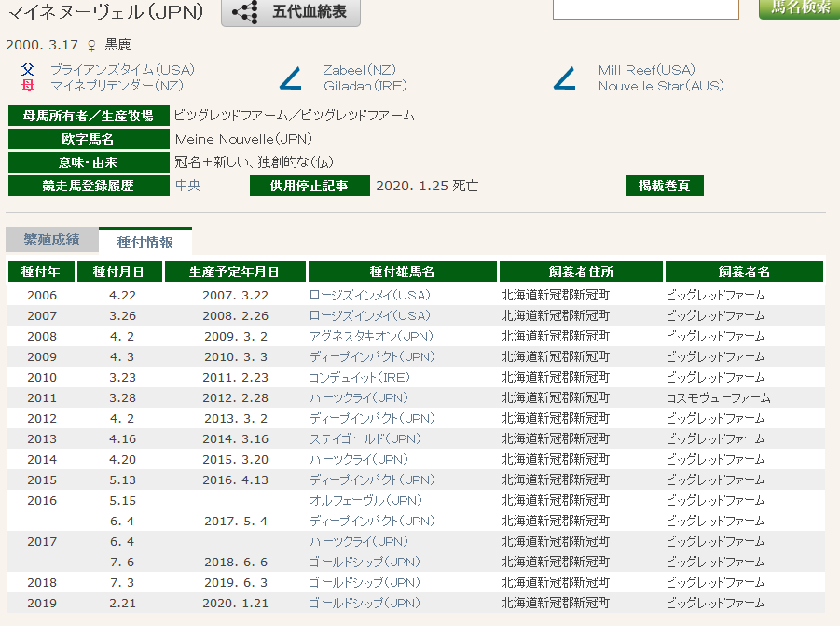Screen dimensions: 840x626
Task: Open オルフェーヴル(JPN) stallion link
Action: coord(365,500)
